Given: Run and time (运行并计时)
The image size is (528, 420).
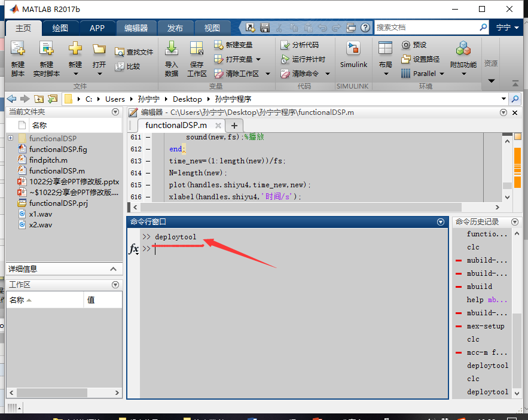Looking at the screenshot, I should pyautogui.click(x=303, y=59).
